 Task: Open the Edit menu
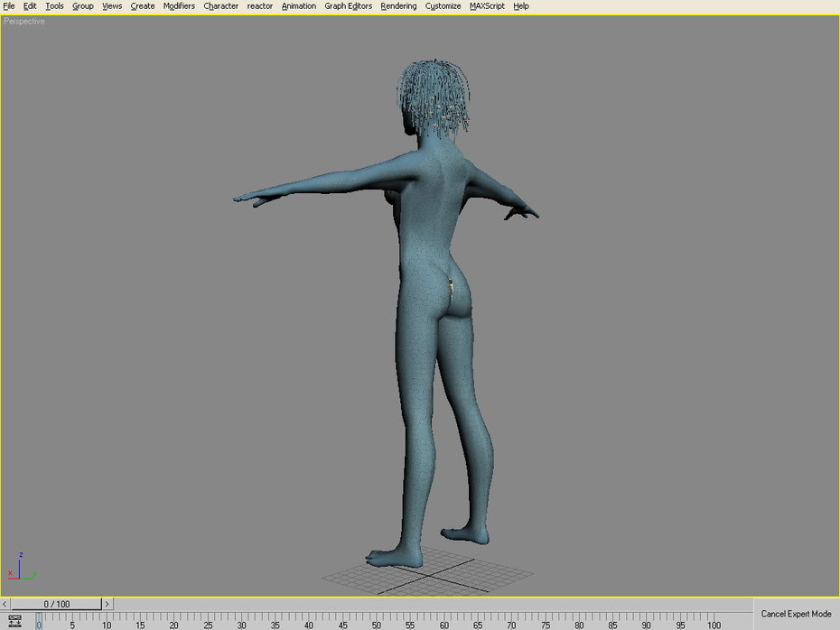[30, 6]
